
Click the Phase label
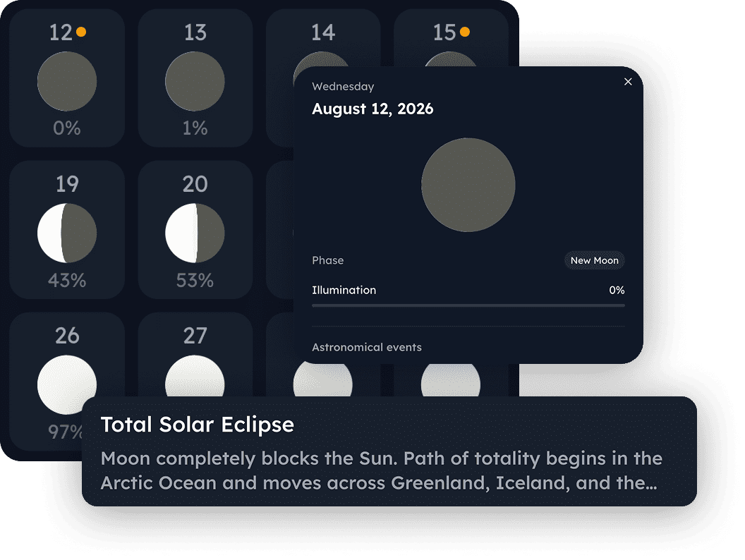click(328, 260)
